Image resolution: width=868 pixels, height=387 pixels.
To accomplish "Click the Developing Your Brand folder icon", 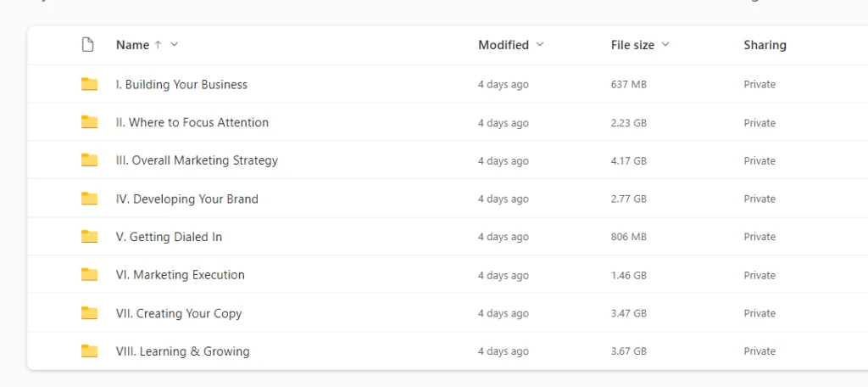I will click(x=89, y=199).
